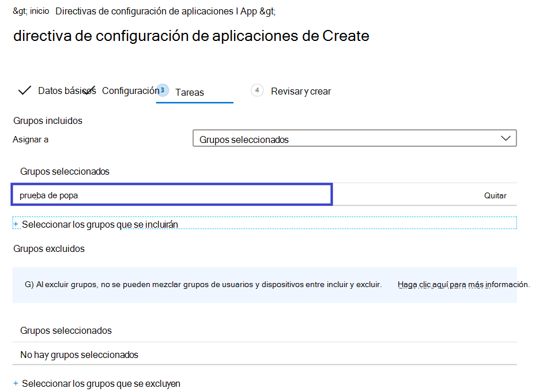Click Quitar for prueba de popa
This screenshot has height=392, width=539.
[x=495, y=195]
